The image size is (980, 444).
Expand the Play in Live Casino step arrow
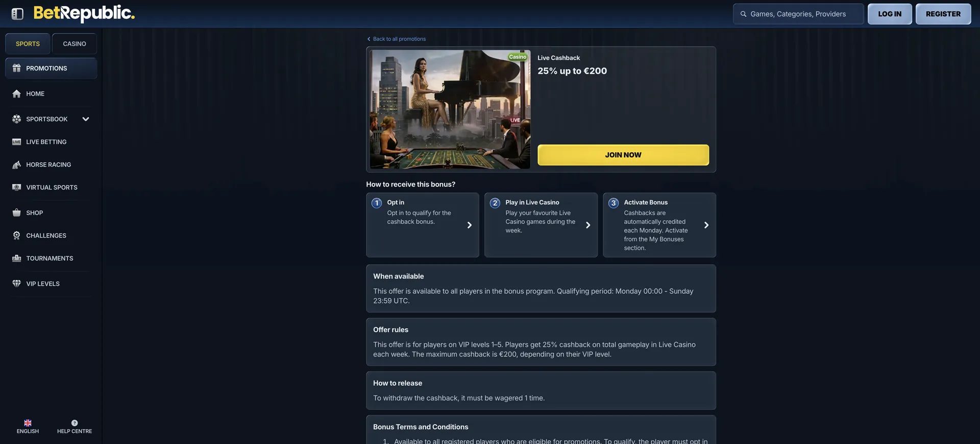click(588, 225)
